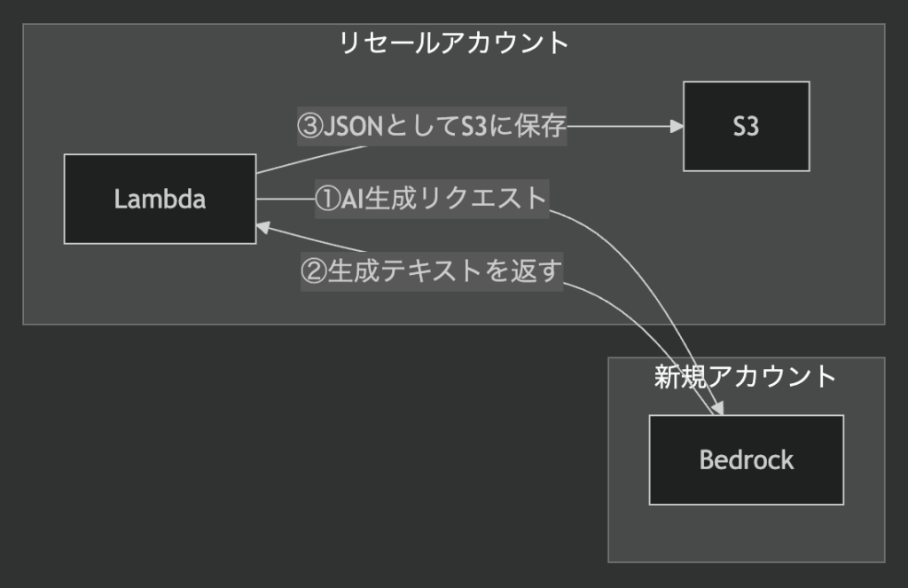Click the line from ② label toward Lambda
The height and width of the screenshot is (588, 908).
tap(319, 241)
